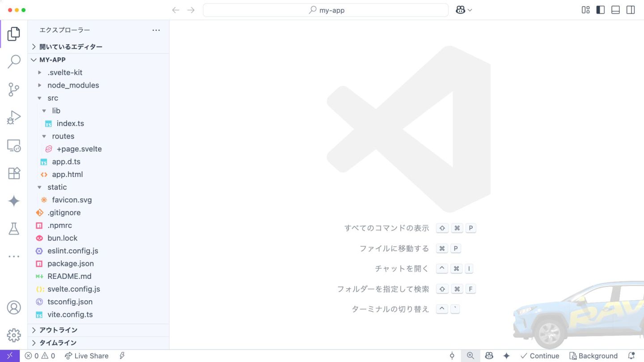Image resolution: width=644 pixels, height=362 pixels.
Task: Open the Accounts menu
Action: coord(14,307)
